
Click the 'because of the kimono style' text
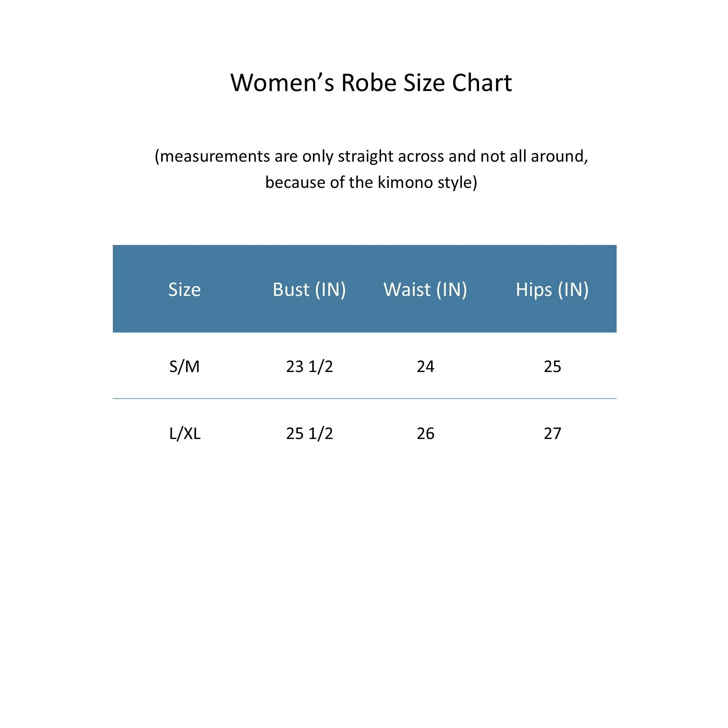pos(371,182)
